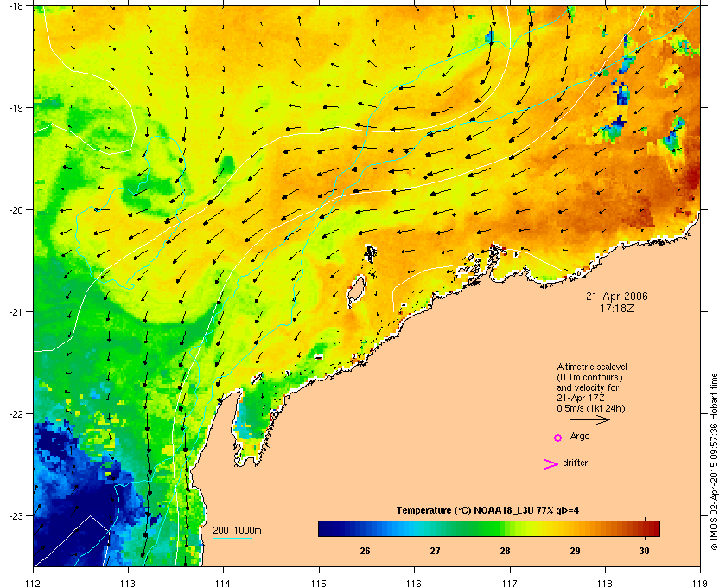This screenshot has height=588, width=726.
Task: Click the magenta drifter arrowhead legend symbol
Action: 551,464
